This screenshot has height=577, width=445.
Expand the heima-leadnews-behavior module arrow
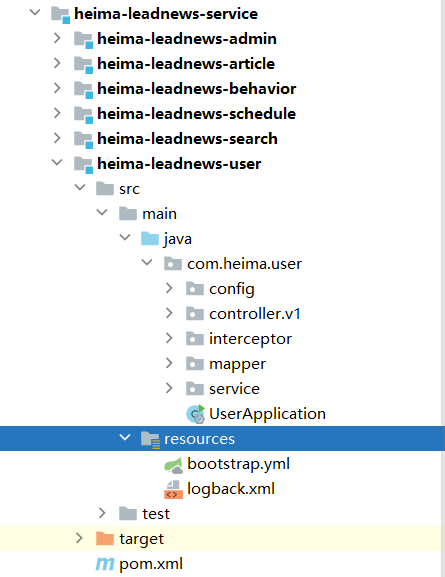[57, 88]
